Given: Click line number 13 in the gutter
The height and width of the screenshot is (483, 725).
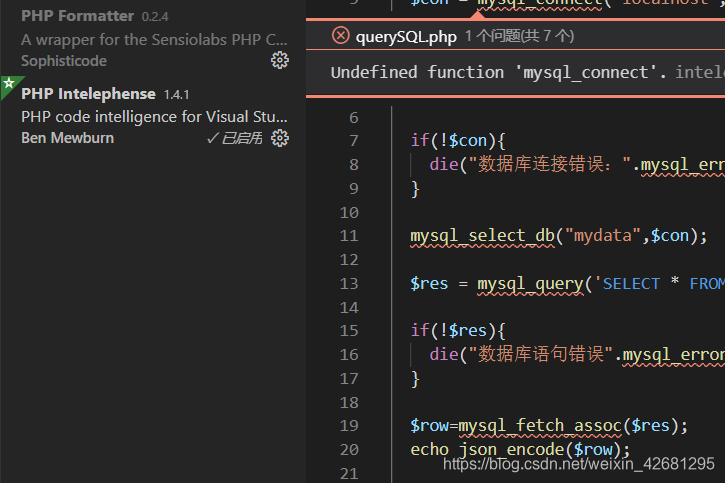Looking at the screenshot, I should point(349,283).
